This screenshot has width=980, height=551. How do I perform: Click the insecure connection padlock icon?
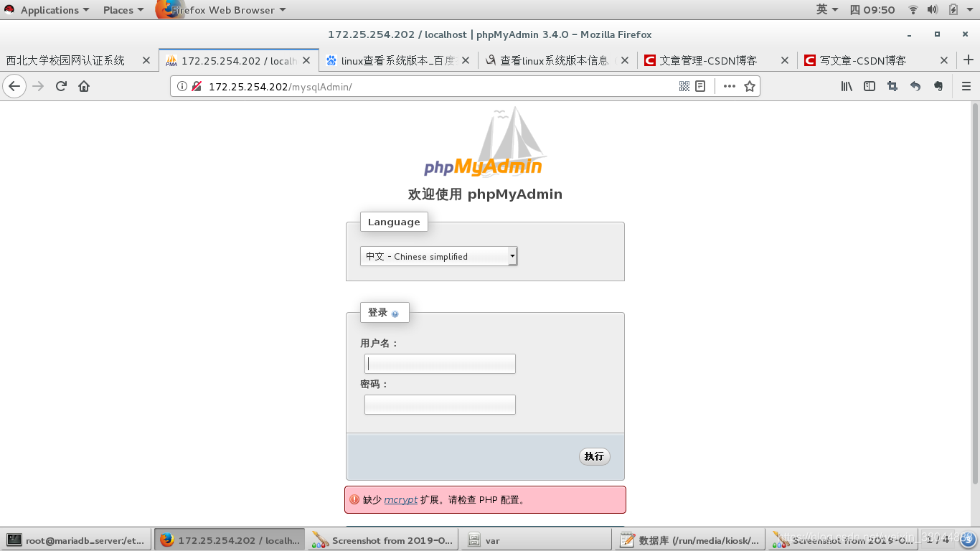pos(196,86)
